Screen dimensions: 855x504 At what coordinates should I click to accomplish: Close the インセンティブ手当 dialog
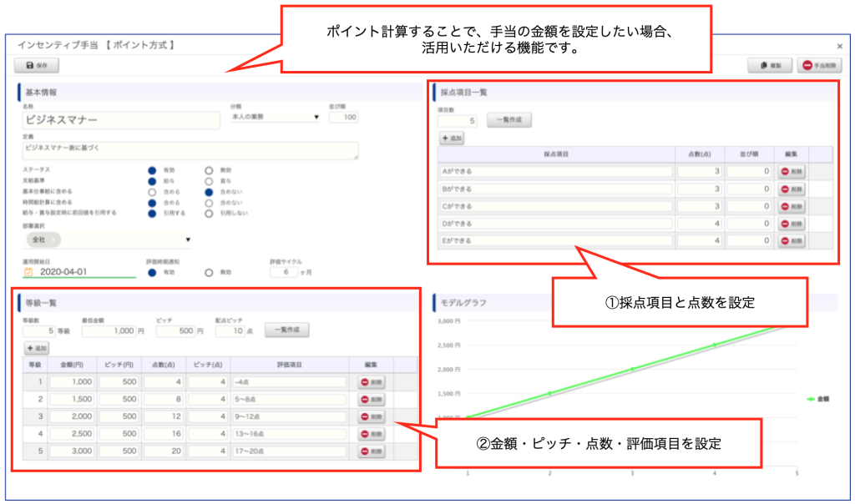(x=839, y=47)
